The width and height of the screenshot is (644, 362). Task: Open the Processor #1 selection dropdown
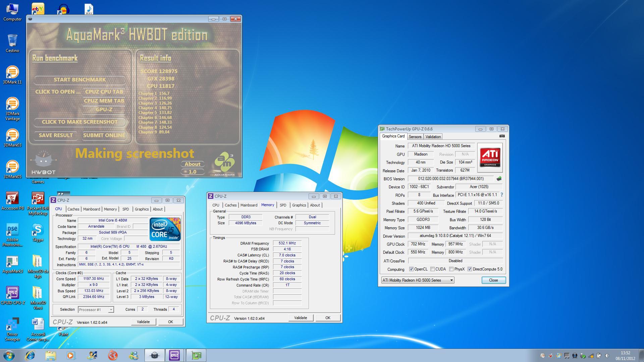click(x=96, y=310)
